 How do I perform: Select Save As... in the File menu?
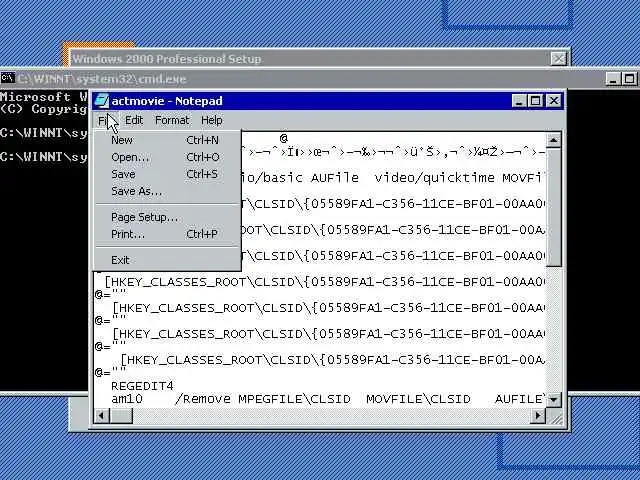[167, 191]
